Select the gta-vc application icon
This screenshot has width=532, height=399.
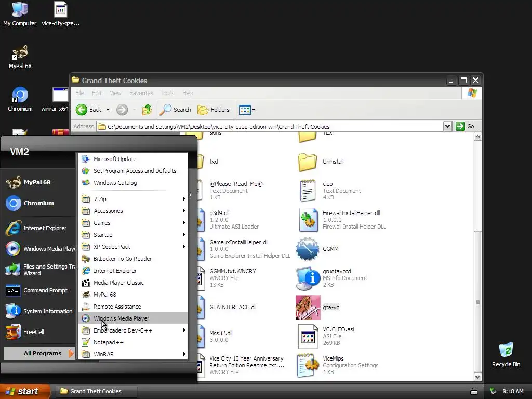tap(308, 308)
